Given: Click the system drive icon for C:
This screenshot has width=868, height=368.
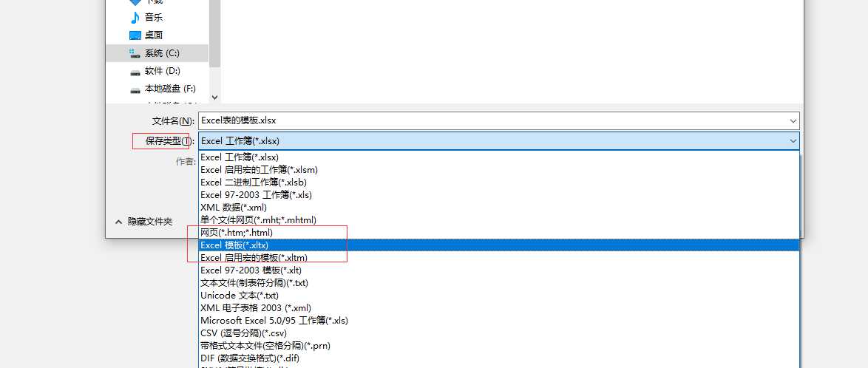Looking at the screenshot, I should click(x=135, y=53).
